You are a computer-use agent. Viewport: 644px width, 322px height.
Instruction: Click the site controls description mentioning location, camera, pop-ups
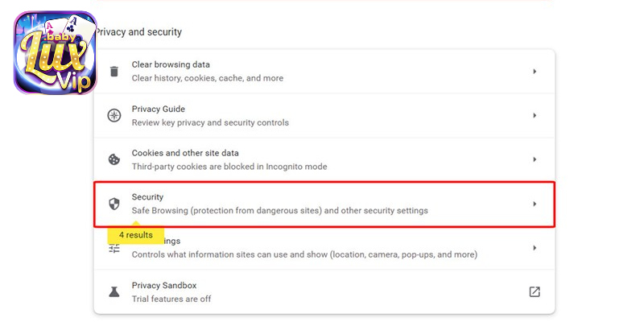point(304,254)
